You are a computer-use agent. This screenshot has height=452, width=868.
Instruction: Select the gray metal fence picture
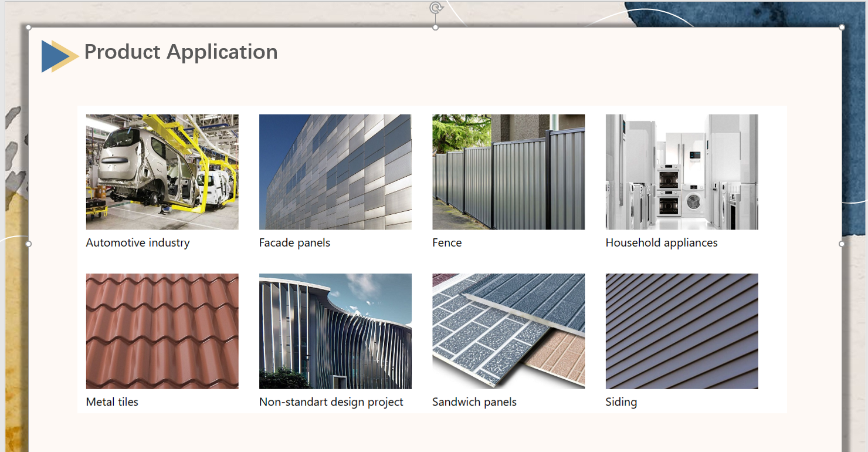[508, 171]
